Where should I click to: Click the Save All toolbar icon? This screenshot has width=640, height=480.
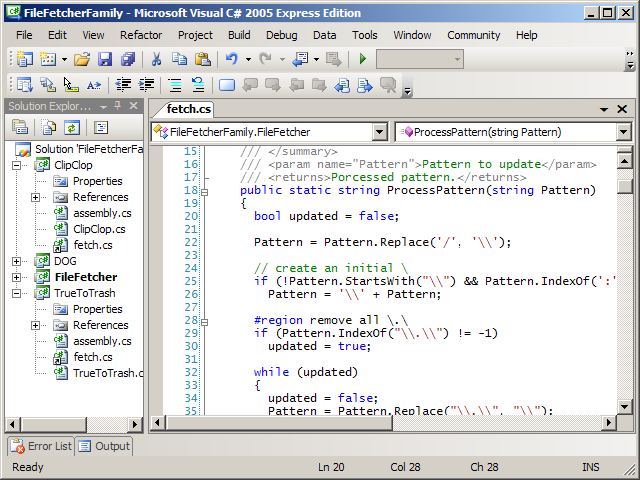pyautogui.click(x=128, y=59)
